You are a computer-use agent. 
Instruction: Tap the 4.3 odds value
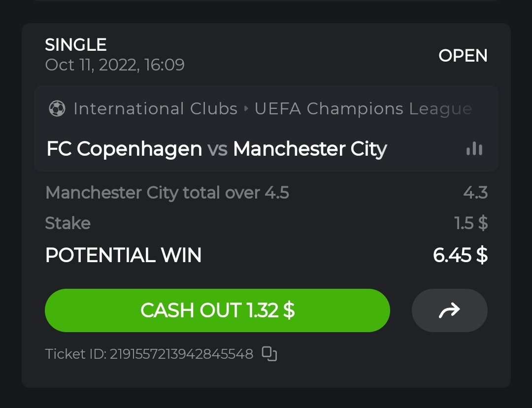point(475,193)
